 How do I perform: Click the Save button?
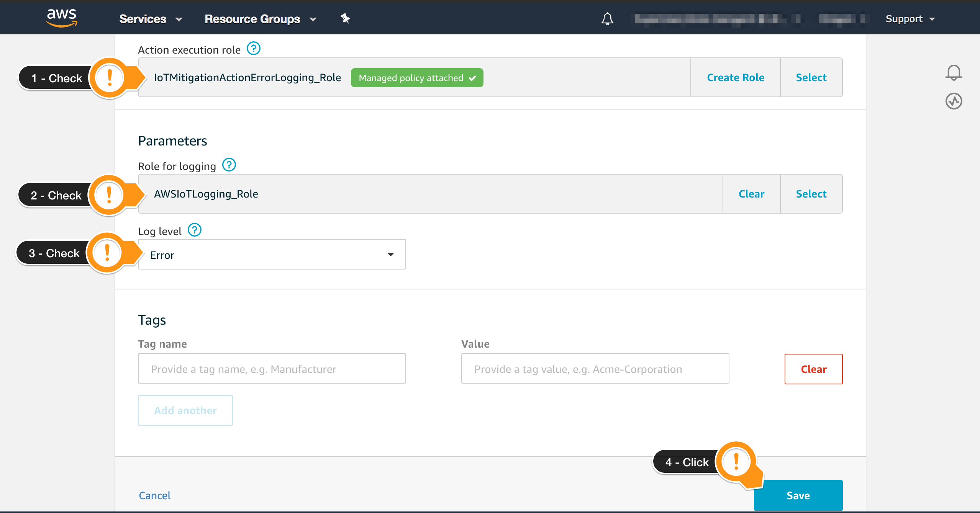click(x=798, y=495)
